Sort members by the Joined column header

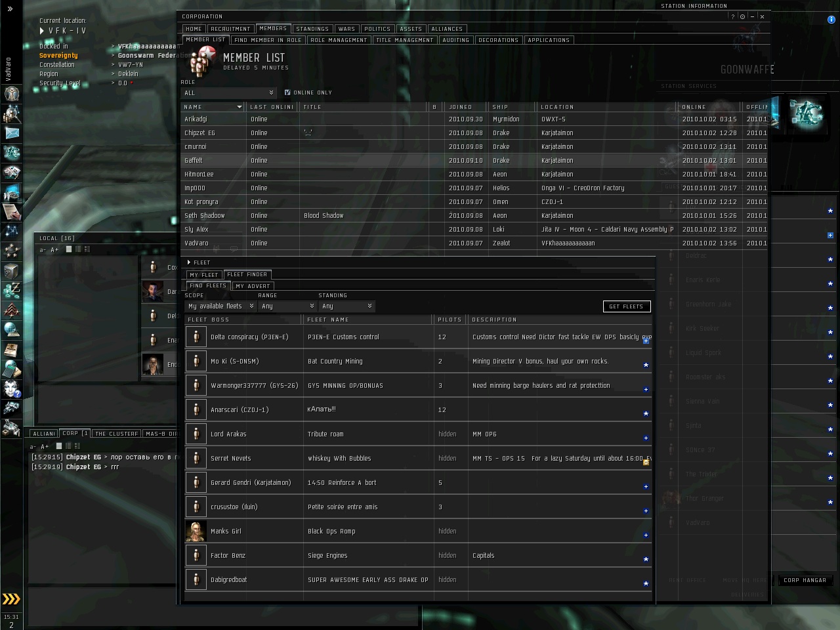click(x=467, y=107)
